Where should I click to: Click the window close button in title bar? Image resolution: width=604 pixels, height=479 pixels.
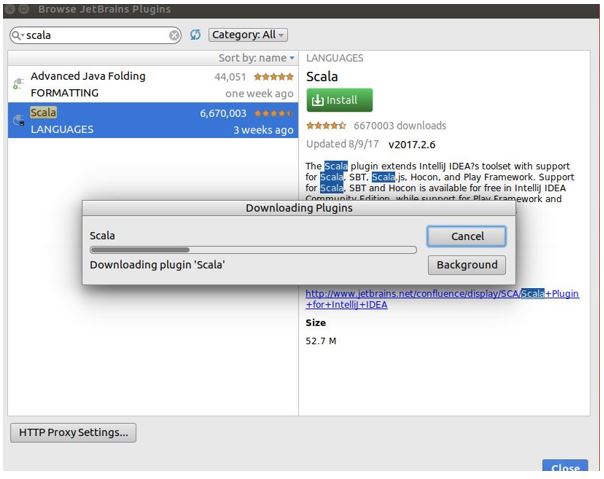tap(10, 9)
